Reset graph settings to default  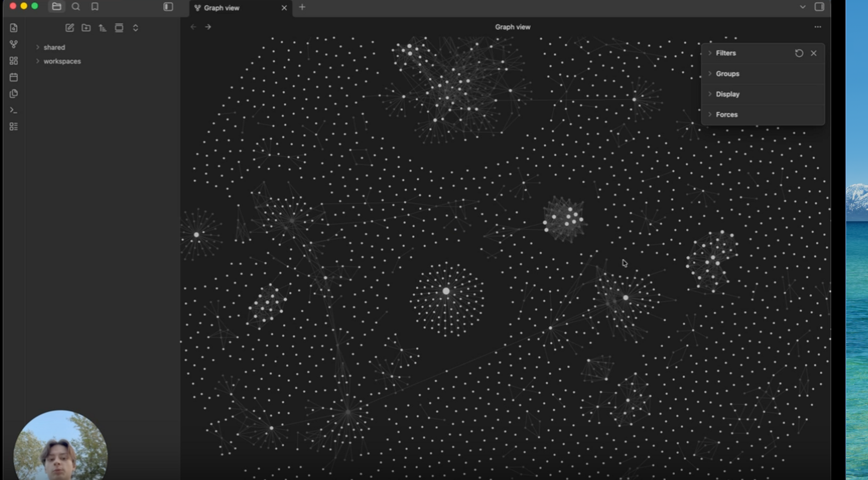click(799, 53)
